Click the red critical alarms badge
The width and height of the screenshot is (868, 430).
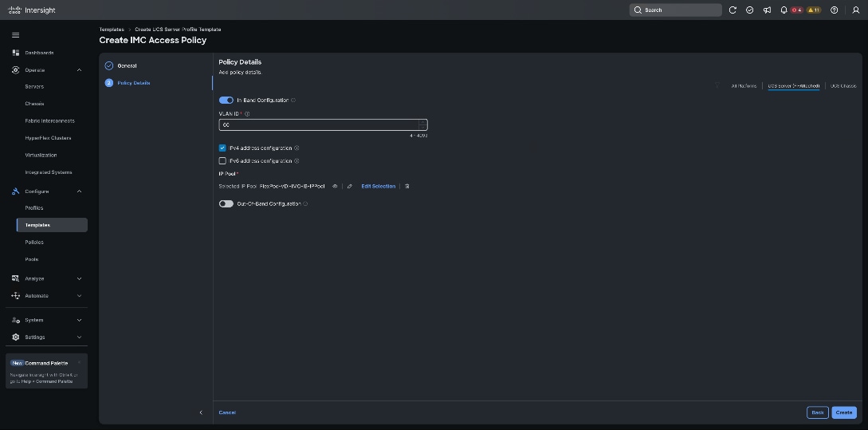pyautogui.click(x=796, y=10)
